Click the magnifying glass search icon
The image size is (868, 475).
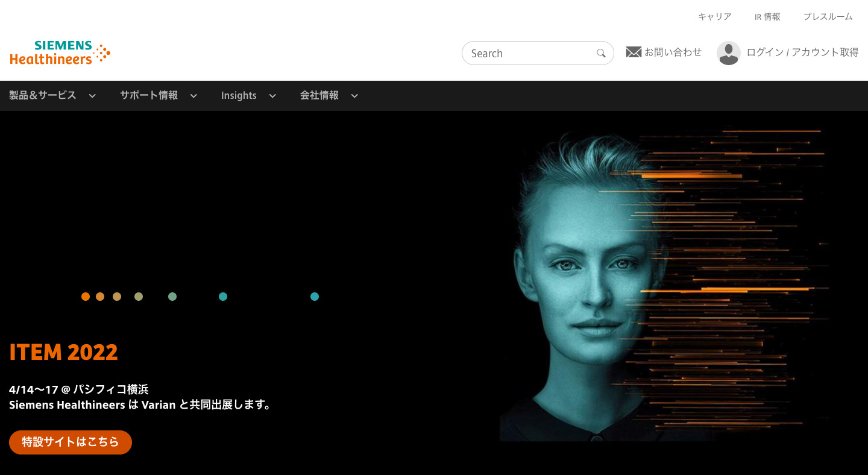(x=601, y=53)
